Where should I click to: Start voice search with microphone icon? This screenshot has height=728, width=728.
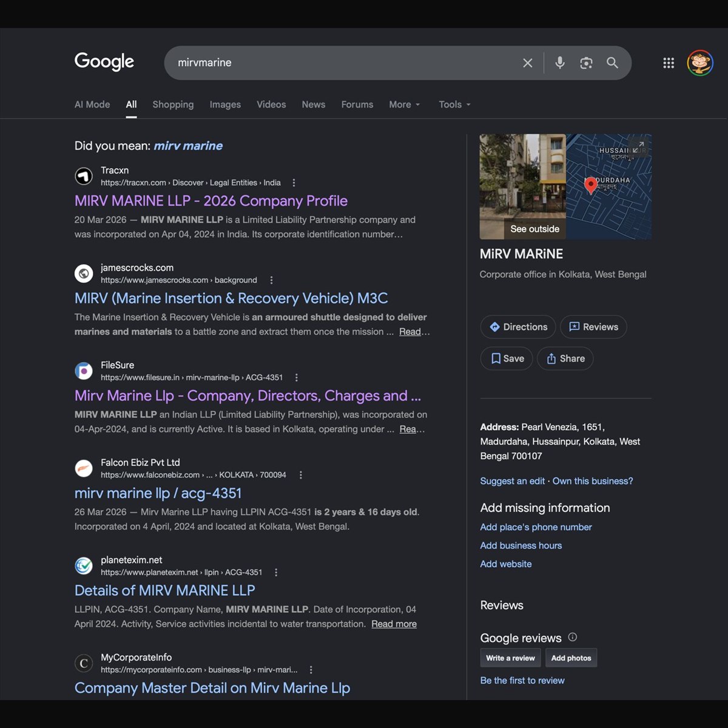560,62
